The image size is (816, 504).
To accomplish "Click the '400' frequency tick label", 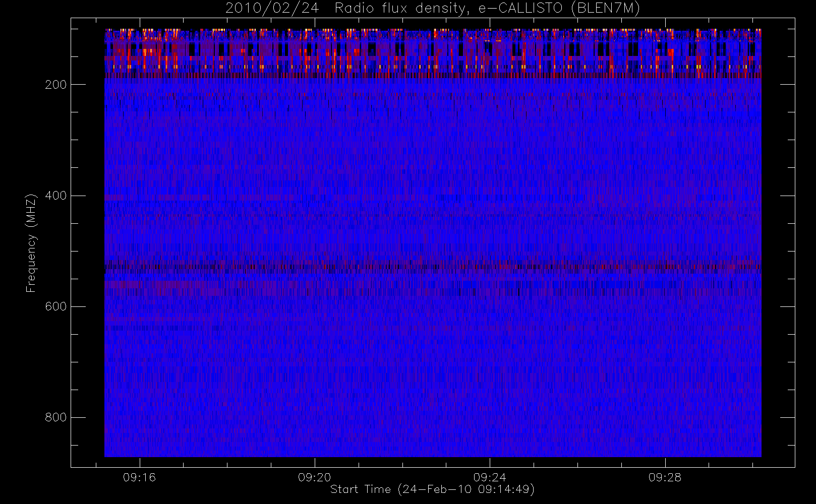I will 55,196.
